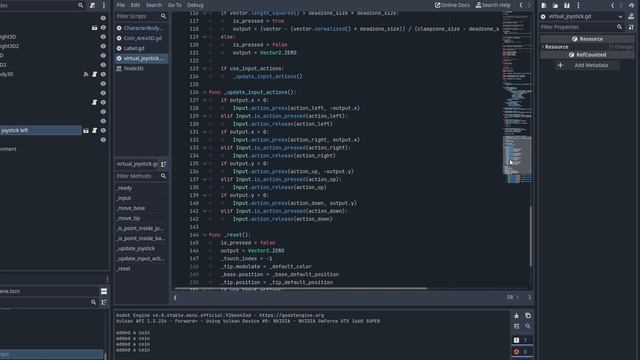Open Inspector extra options three dots
640x360 pixels.
[x=578, y=5]
